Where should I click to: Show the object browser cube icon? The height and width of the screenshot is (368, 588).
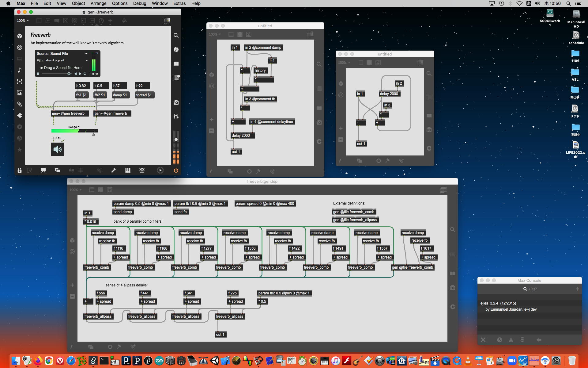[20, 36]
